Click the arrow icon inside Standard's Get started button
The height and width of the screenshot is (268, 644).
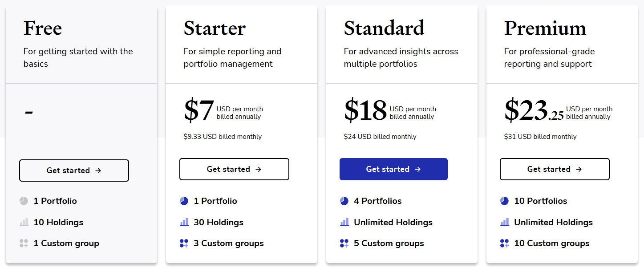click(418, 169)
